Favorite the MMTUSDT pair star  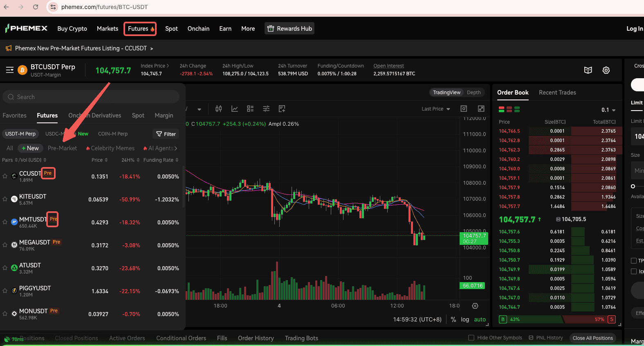5,222
